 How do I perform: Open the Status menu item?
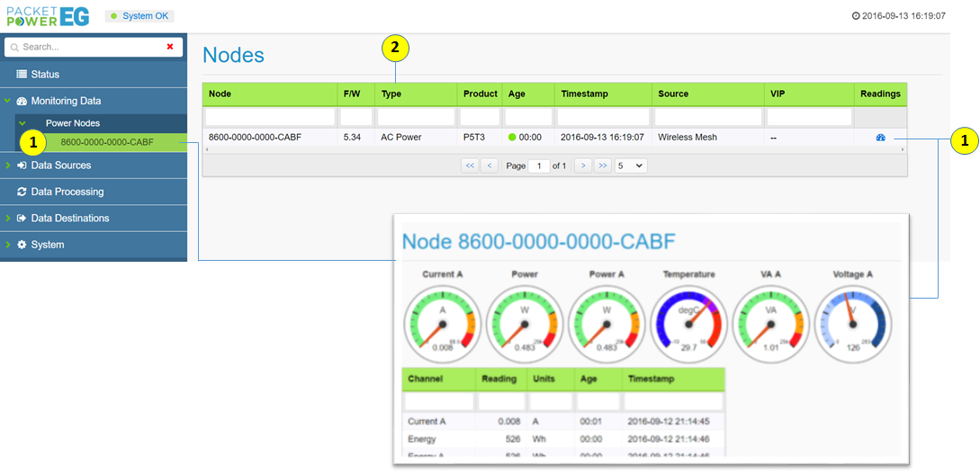point(45,75)
